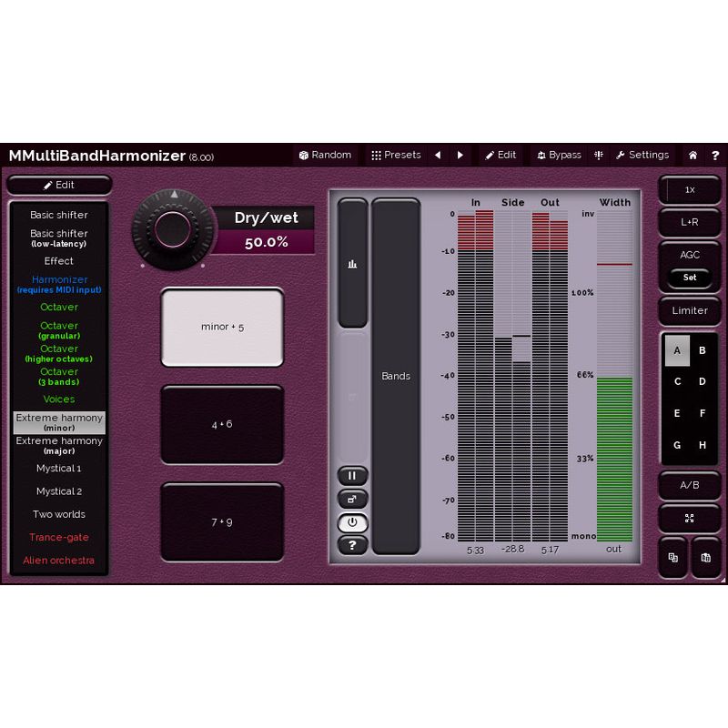The image size is (728, 728).
Task: Select preset slot B
Action: 703,350
